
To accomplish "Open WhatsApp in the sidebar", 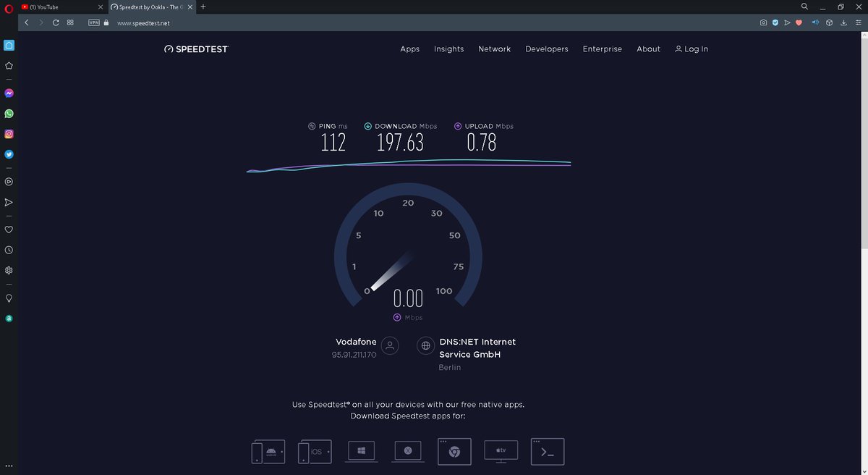I will click(9, 114).
